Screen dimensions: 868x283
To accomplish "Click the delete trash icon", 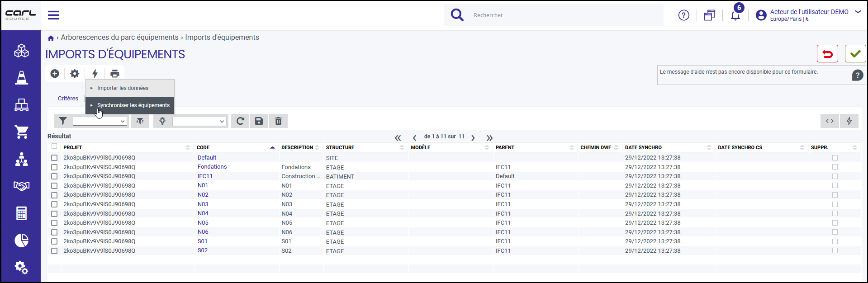I will click(279, 121).
